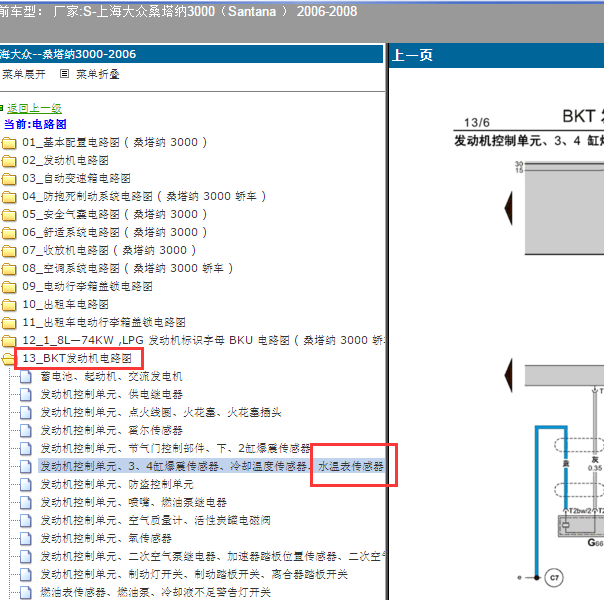
Task: Open folder icon for 06_舒适系统电路图
Action: (x=9, y=233)
